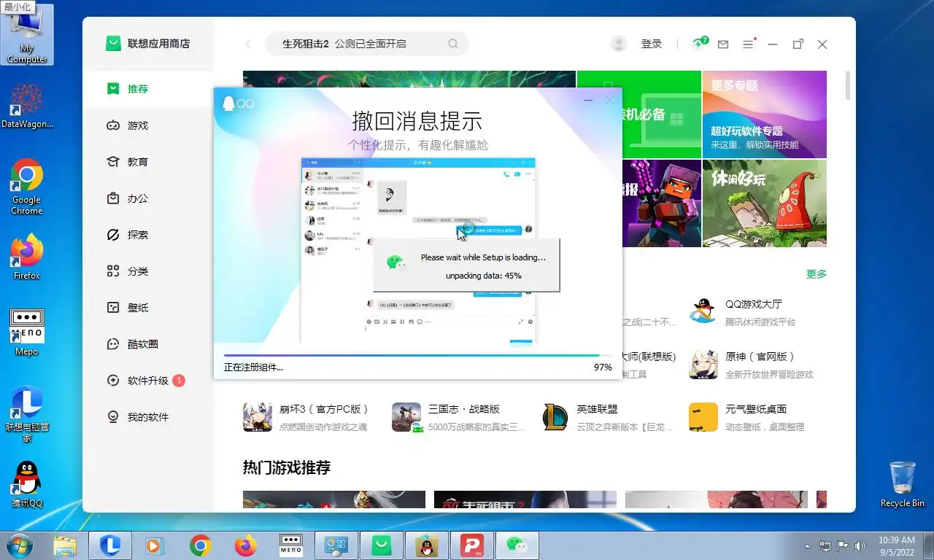Screen dimensions: 934x560
Task: Open the DataWagon desktop shortcut
Action: point(27,106)
